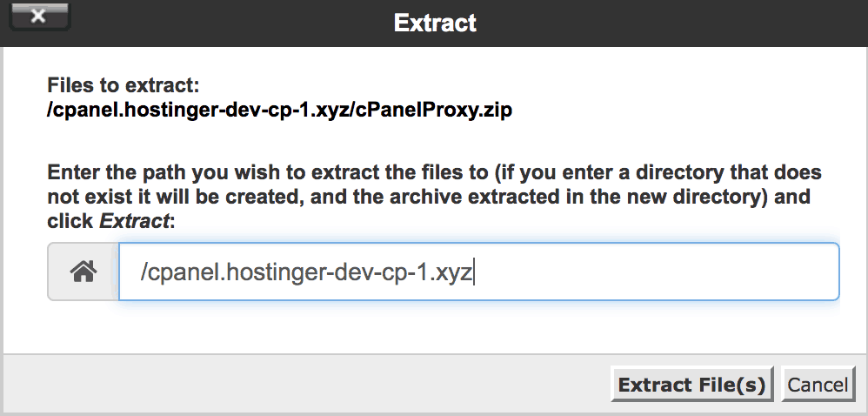Cancel the extraction dialog
Image resolution: width=868 pixels, height=416 pixels.
click(818, 384)
